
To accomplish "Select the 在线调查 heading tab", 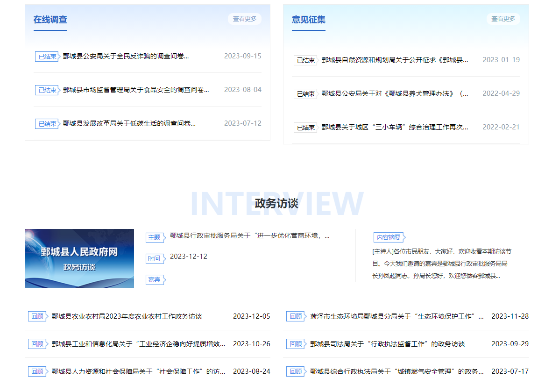I will (x=50, y=20).
